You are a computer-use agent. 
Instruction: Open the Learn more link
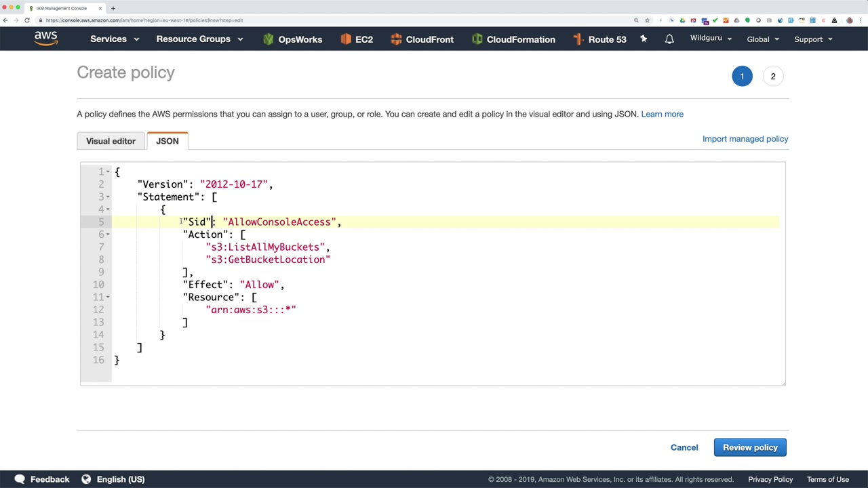pyautogui.click(x=662, y=114)
